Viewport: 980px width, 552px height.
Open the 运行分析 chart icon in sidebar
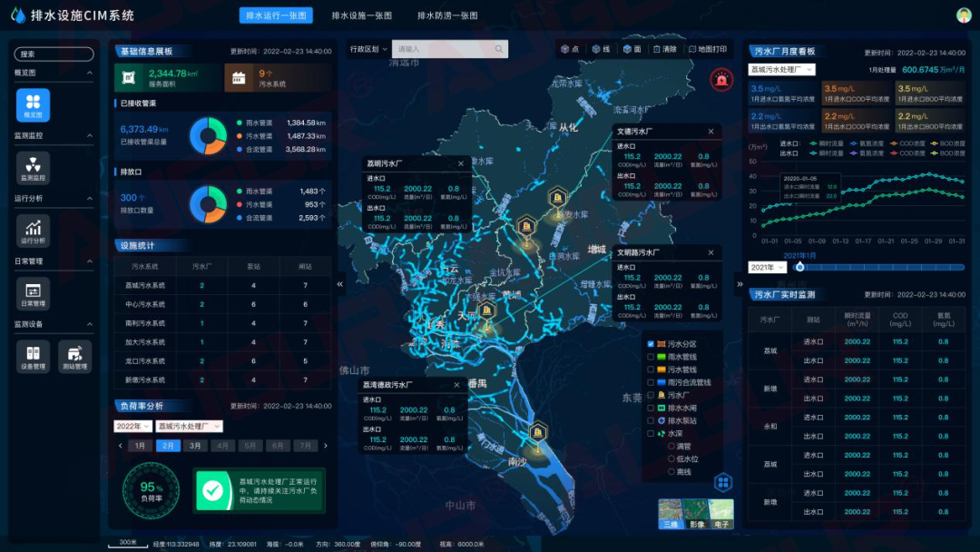click(33, 230)
